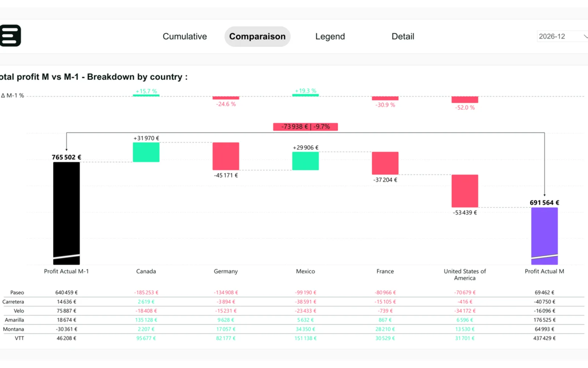Click the 765 502 € total label
Image resolution: width=588 pixels, height=368 pixels.
point(67,157)
